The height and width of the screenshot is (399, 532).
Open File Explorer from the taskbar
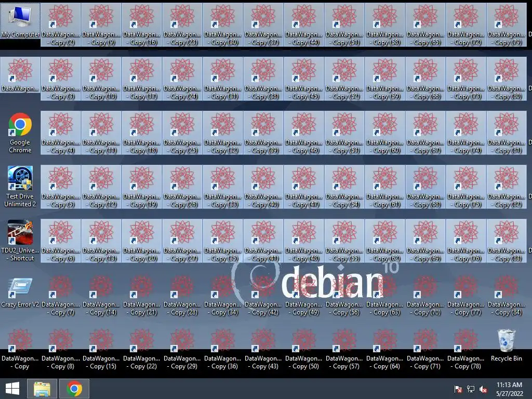[42, 389]
